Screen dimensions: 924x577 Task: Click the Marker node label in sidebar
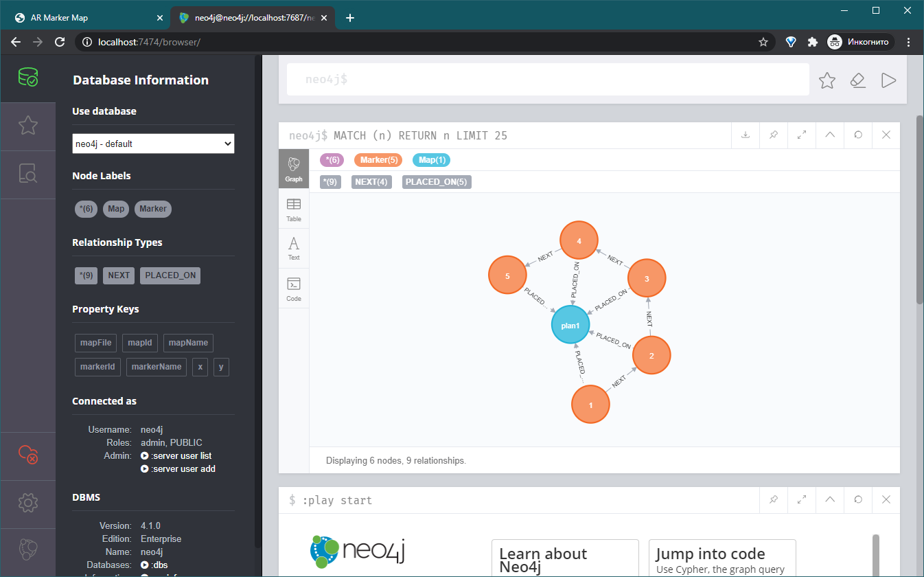[x=153, y=209]
